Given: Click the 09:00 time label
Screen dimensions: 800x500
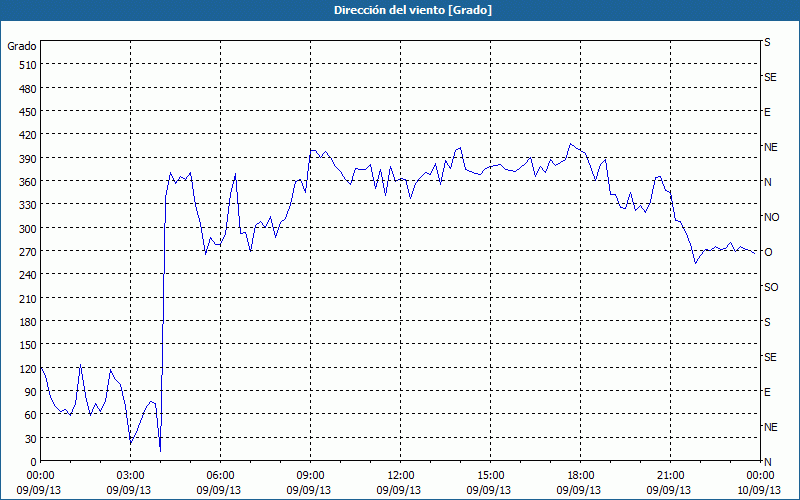Looking at the screenshot, I should click(310, 476).
